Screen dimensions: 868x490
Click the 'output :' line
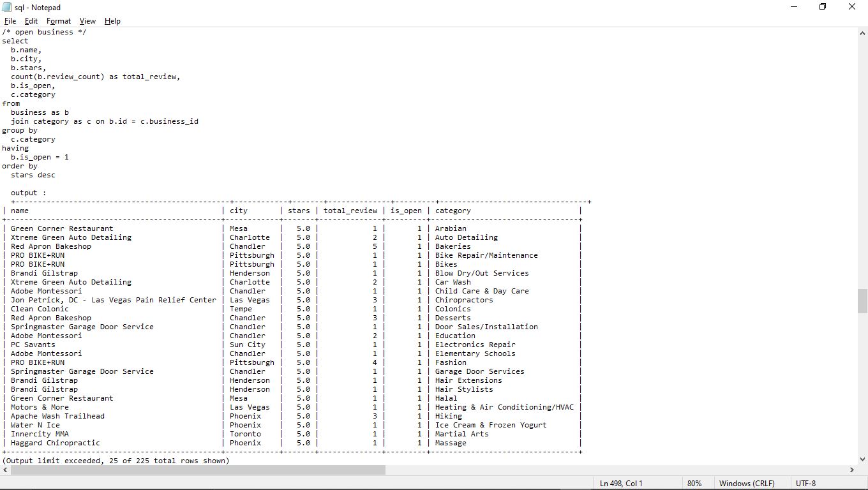click(29, 193)
